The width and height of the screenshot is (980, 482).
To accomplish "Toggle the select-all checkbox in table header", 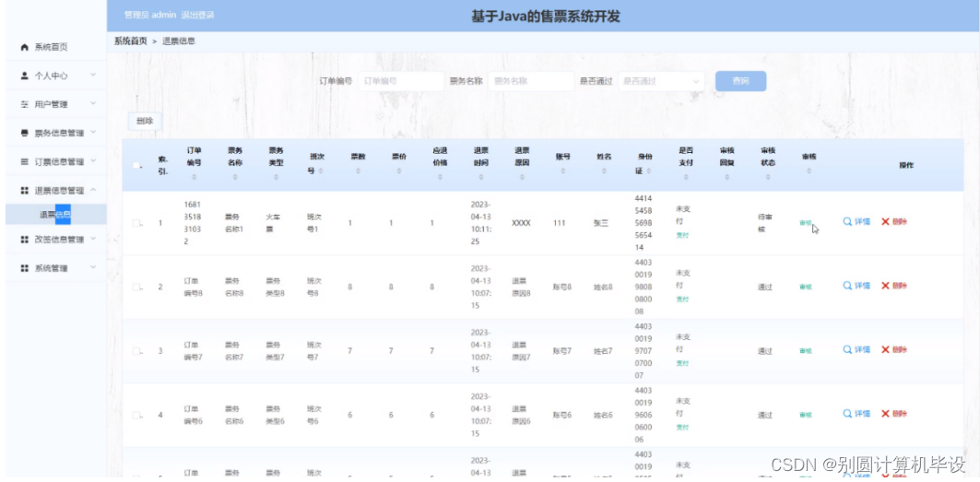I will pyautogui.click(x=136, y=166).
